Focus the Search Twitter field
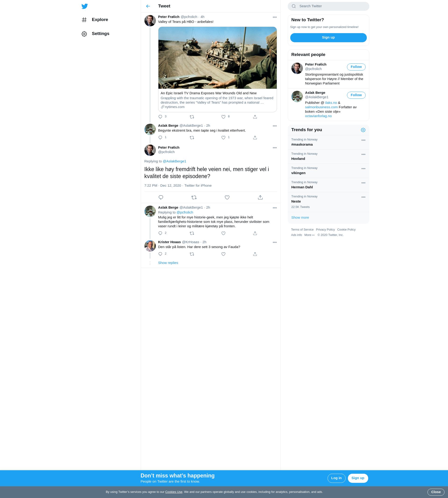The width and height of the screenshot is (448, 498). [x=328, y=6]
